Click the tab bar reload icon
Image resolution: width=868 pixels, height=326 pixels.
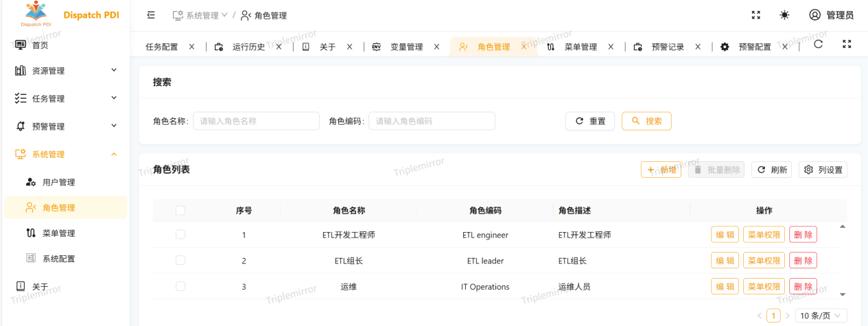[818, 45]
